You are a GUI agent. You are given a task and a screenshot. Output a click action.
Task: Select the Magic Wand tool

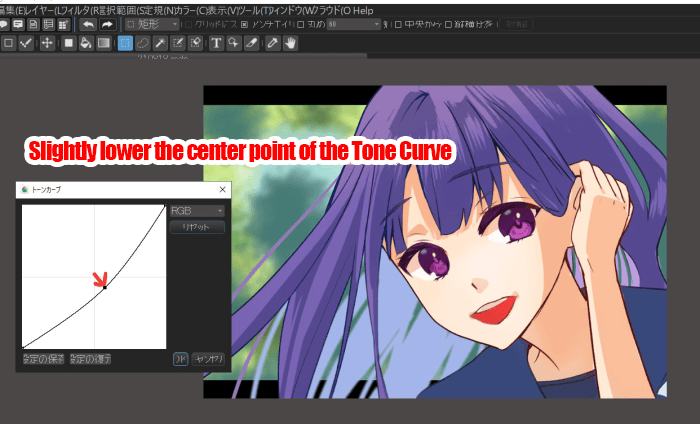[x=160, y=43]
